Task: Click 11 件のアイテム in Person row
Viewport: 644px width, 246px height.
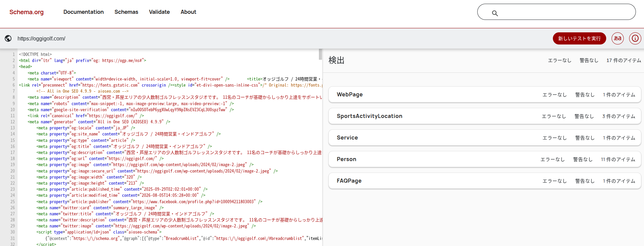Action: coord(618,159)
